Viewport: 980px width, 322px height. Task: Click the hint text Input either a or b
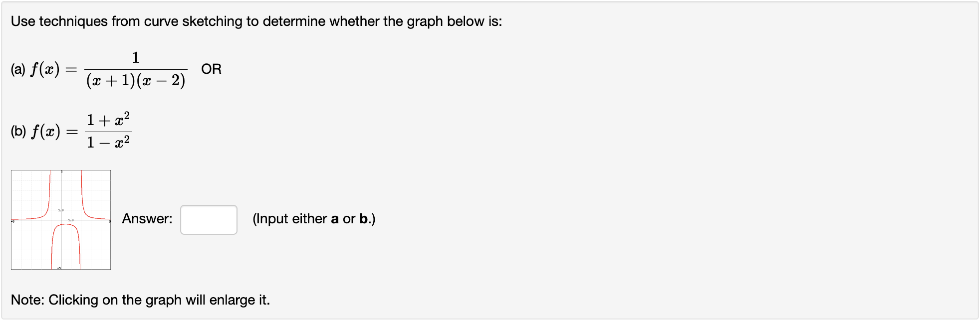(x=314, y=218)
